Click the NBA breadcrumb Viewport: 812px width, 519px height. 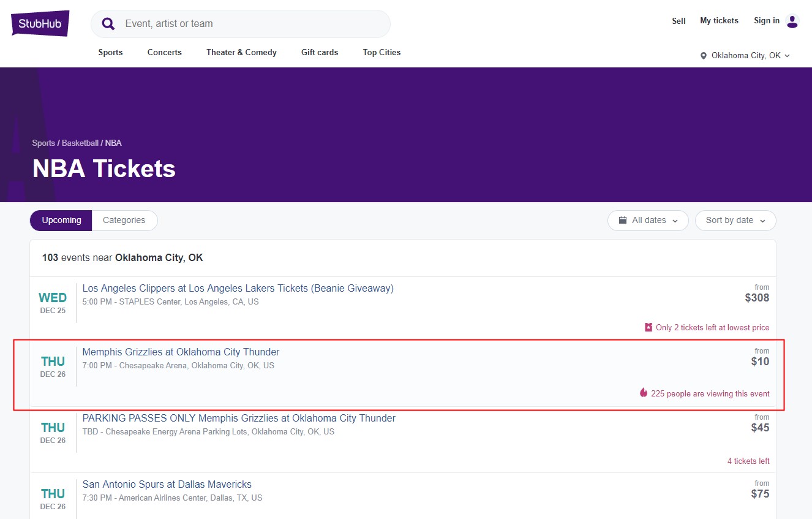coord(113,143)
